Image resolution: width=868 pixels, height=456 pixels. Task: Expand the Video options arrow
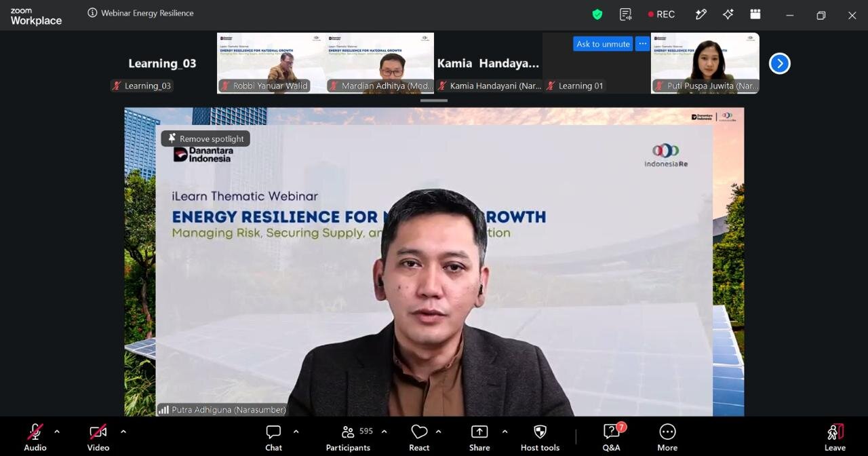click(123, 431)
